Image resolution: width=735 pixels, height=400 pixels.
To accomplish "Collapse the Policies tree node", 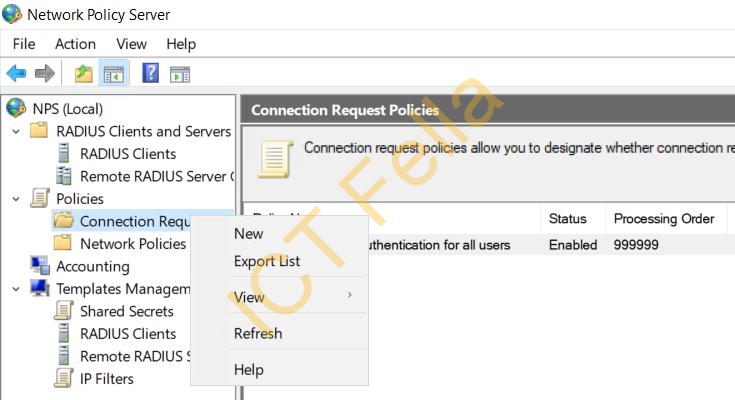I will coord(16,199).
